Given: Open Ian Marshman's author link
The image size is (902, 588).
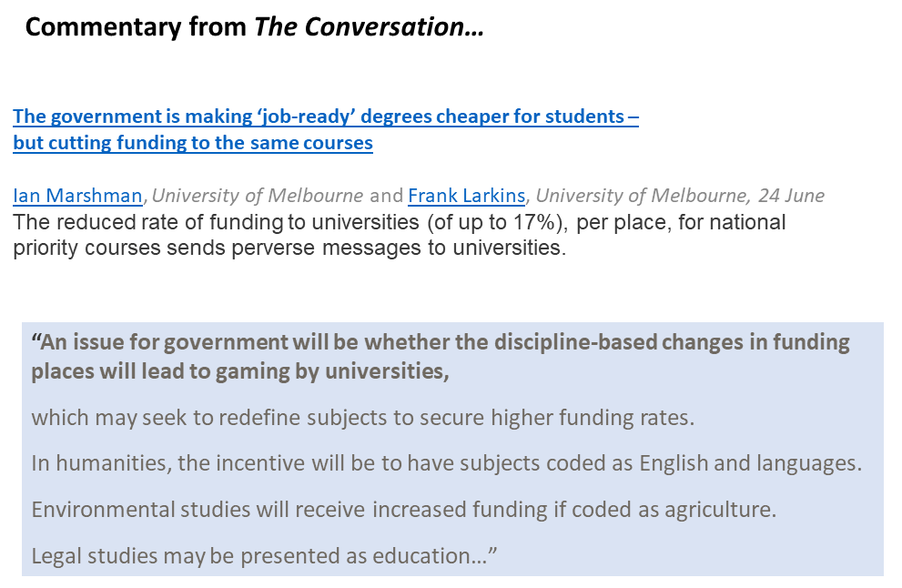Looking at the screenshot, I should (77, 196).
